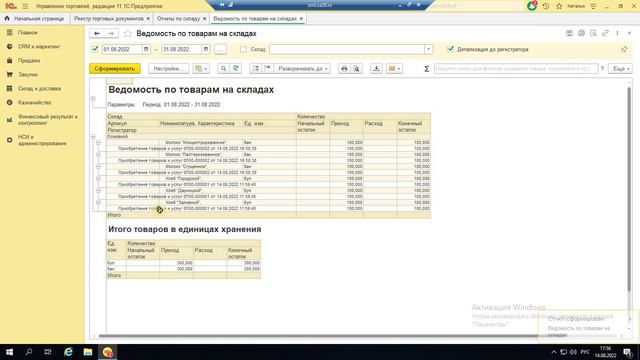Enable the Склад filter checkbox
This screenshot has height=360, width=640.
click(243, 49)
